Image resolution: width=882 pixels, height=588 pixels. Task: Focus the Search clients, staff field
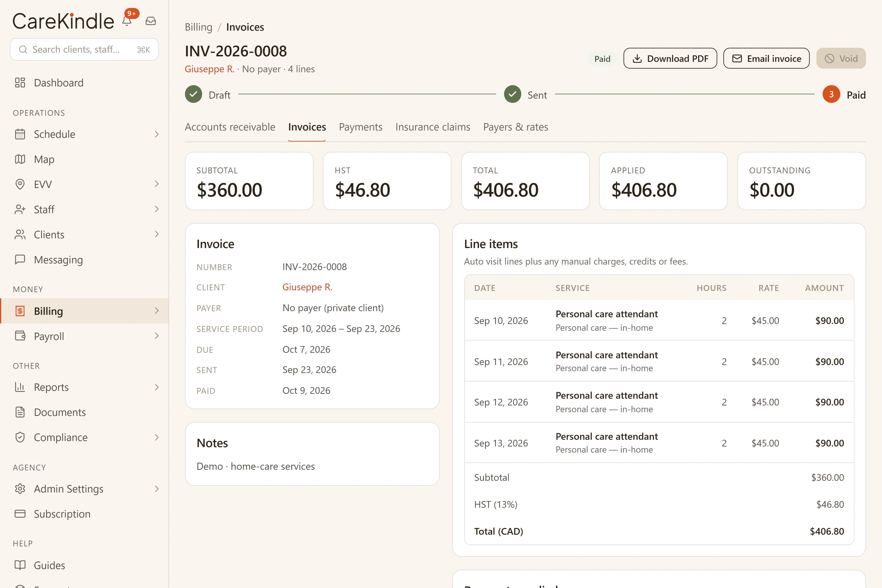(x=84, y=49)
